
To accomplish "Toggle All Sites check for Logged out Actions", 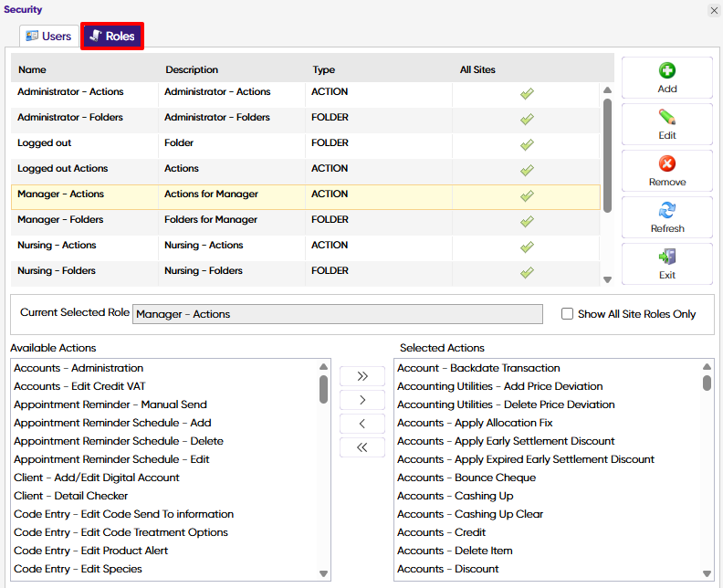I will click(527, 171).
